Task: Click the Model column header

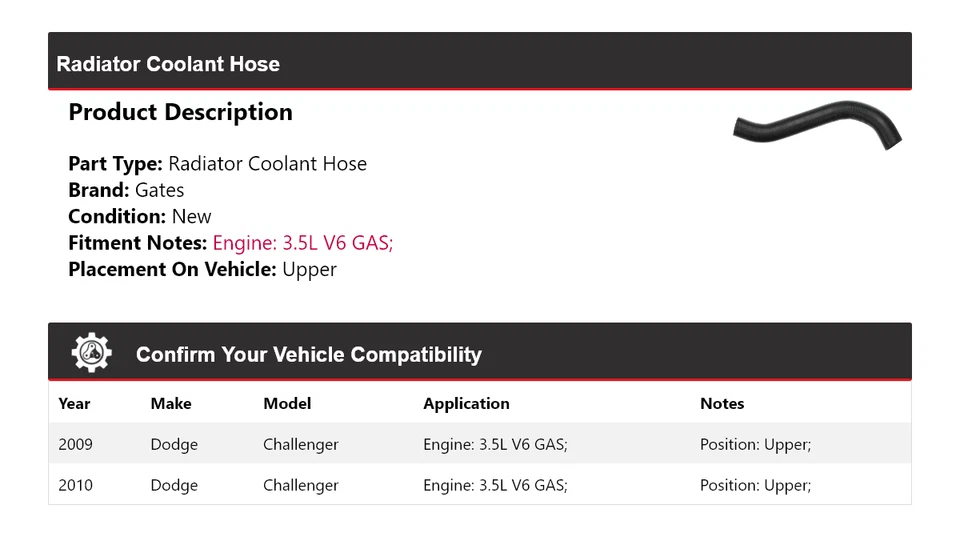Action: 287,404
